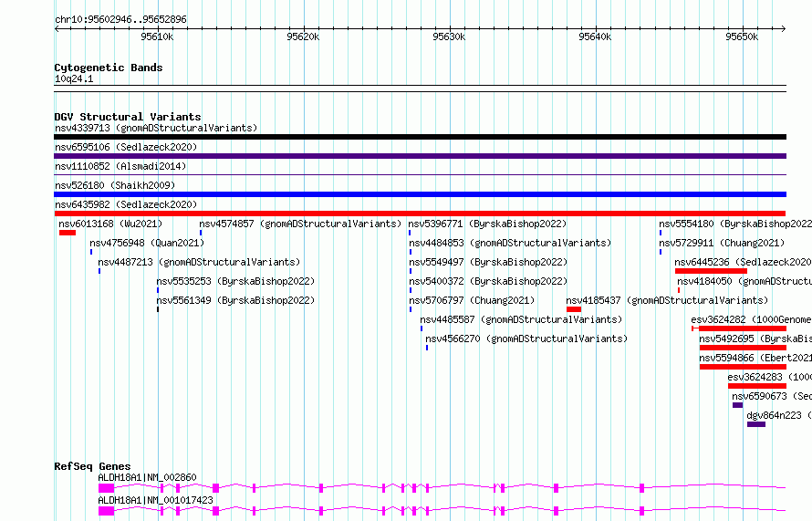Click the RefSeq Genes track title

tap(92, 466)
